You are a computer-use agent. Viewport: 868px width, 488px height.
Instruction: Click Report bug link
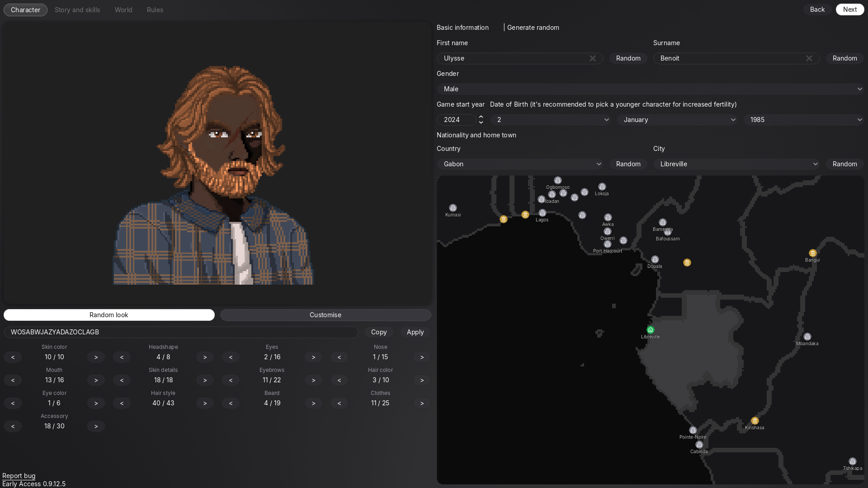(x=19, y=476)
